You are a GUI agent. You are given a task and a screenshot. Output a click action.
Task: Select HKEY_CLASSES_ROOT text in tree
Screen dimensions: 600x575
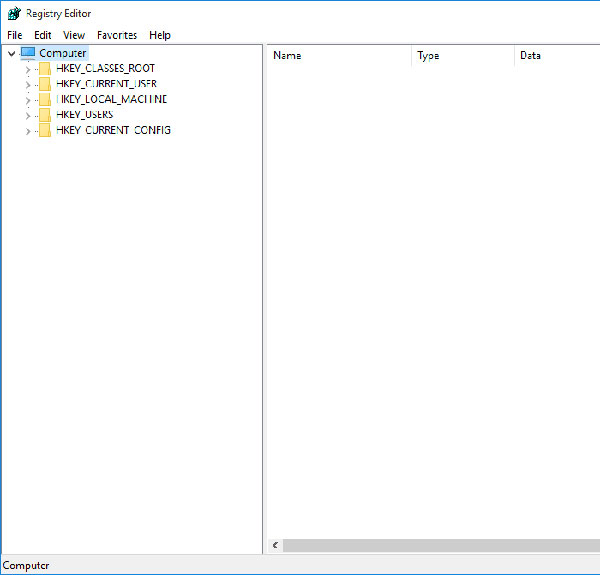click(105, 68)
